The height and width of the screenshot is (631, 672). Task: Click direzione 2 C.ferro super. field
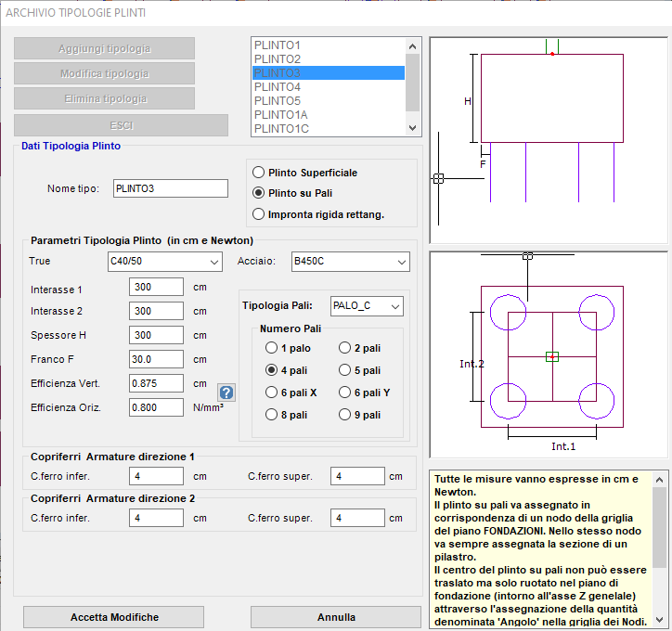pos(357,518)
